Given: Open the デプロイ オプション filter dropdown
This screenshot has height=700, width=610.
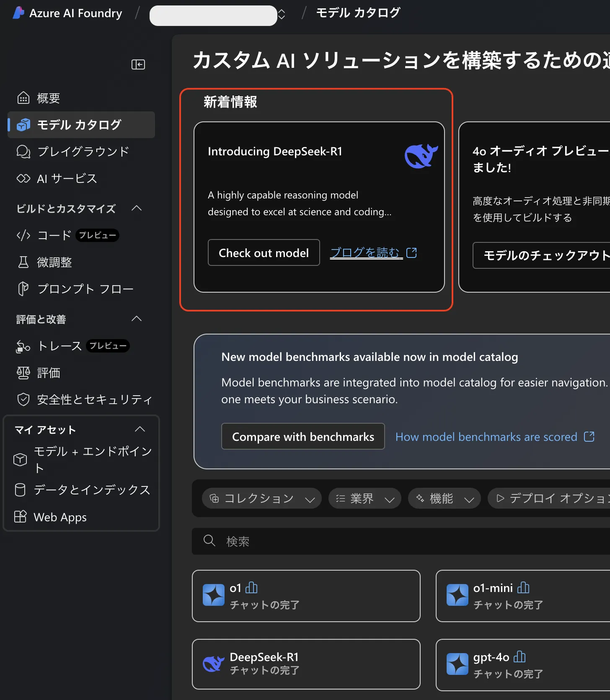Looking at the screenshot, I should 549,498.
